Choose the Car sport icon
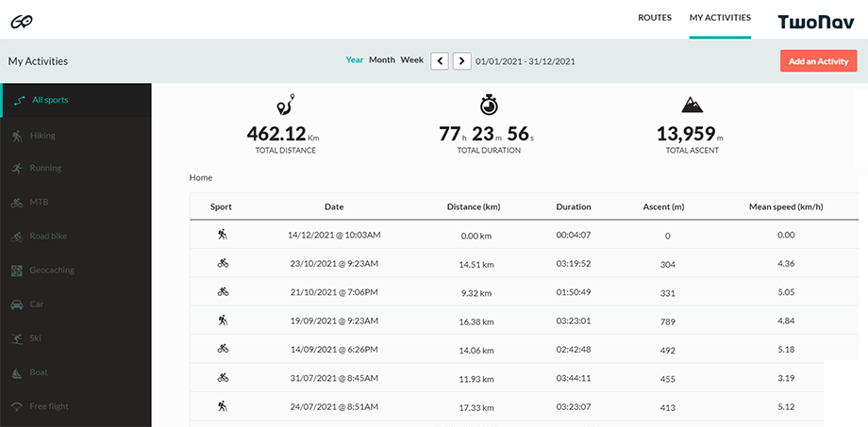The height and width of the screenshot is (427, 868). coord(17,304)
